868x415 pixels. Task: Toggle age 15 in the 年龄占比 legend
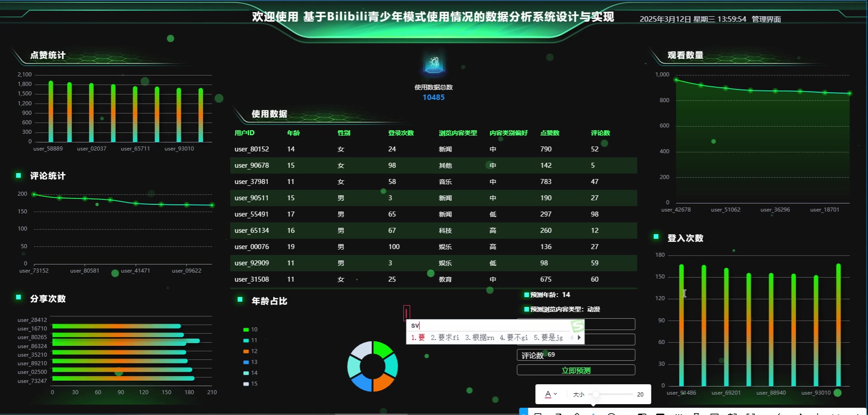coord(250,384)
